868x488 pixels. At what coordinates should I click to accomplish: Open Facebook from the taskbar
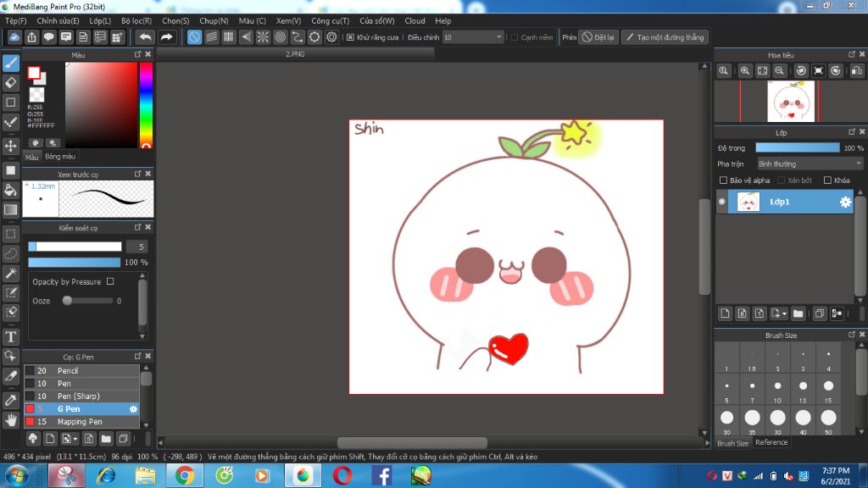[x=382, y=475]
